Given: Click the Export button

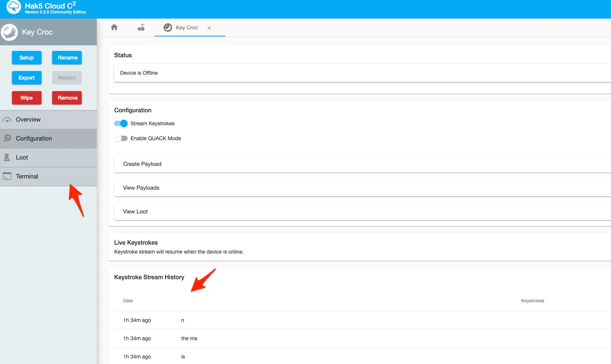Looking at the screenshot, I should point(26,78).
